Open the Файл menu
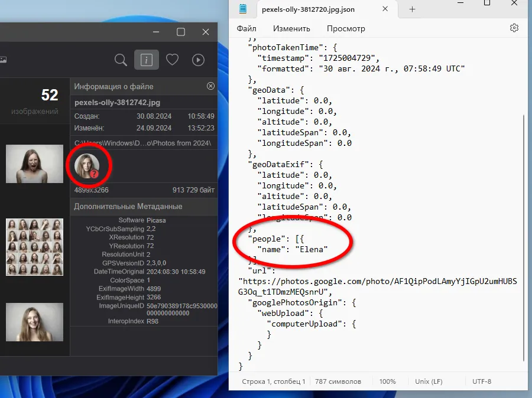The image size is (532, 398). 246,28
